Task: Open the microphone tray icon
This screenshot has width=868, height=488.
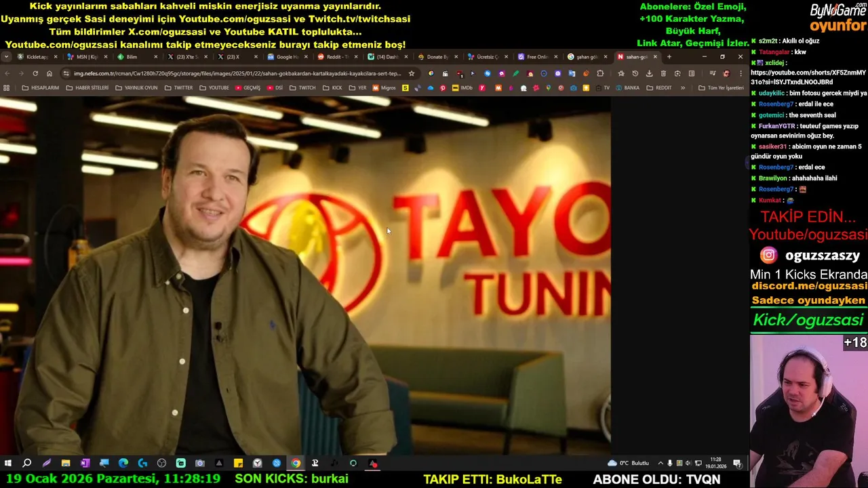Action: coord(670,464)
